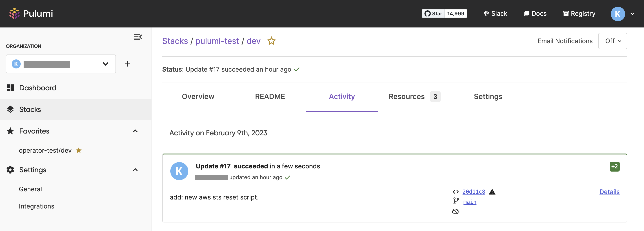The width and height of the screenshot is (644, 231).
Task: Switch to the Overview tab
Action: click(x=198, y=97)
